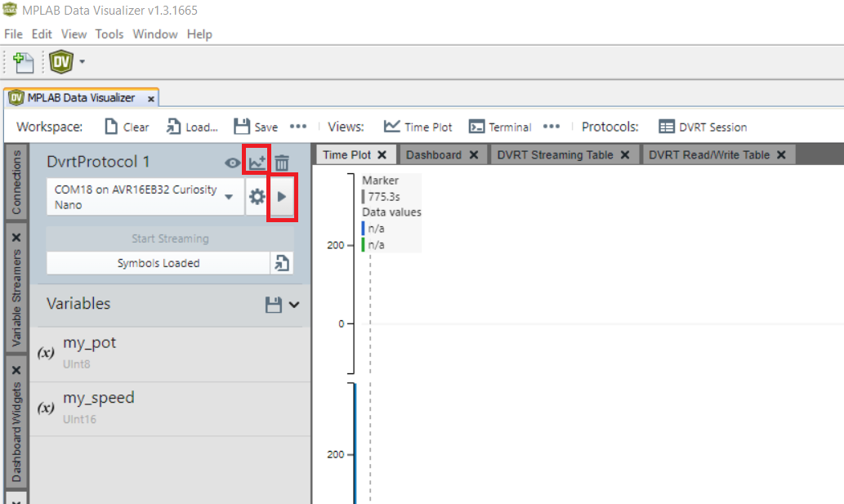Screen dimensions: 844x504
Task: Show more views ellipsis
Action: [552, 127]
